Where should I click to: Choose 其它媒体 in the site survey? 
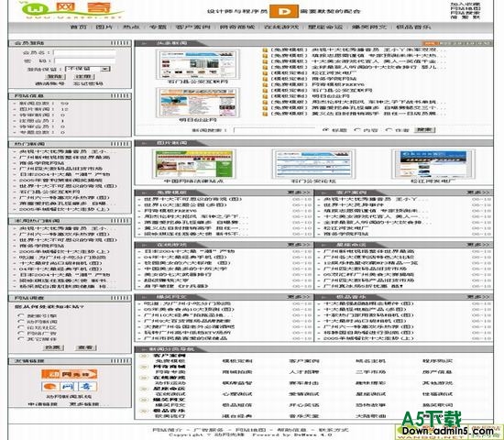[21, 339]
